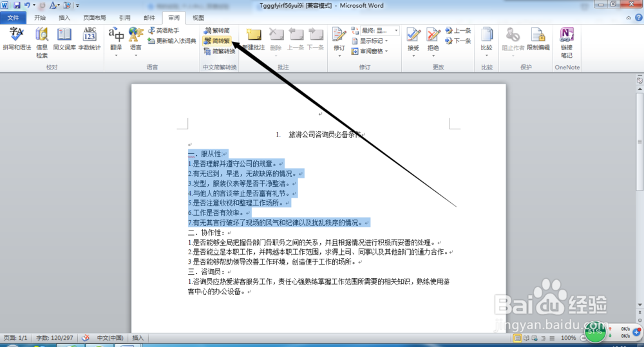644x347 pixels.
Task: Switch to Full Screen Reading view button
Action: tap(526, 338)
